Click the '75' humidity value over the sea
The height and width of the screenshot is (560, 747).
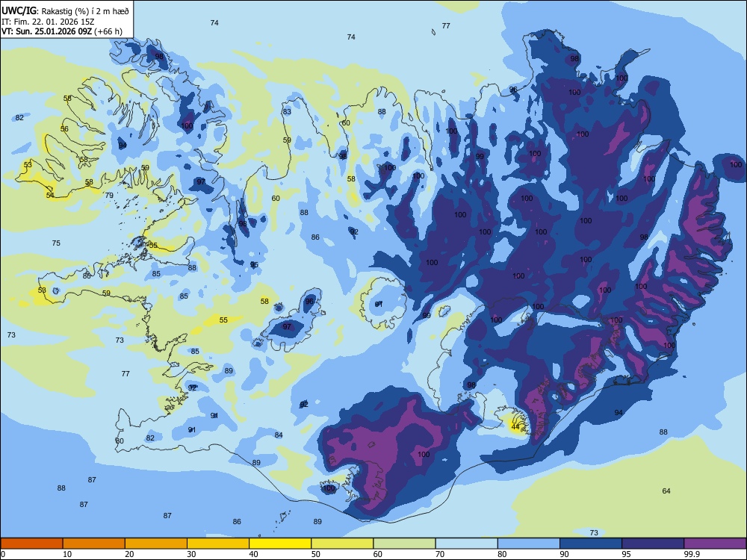(x=56, y=243)
